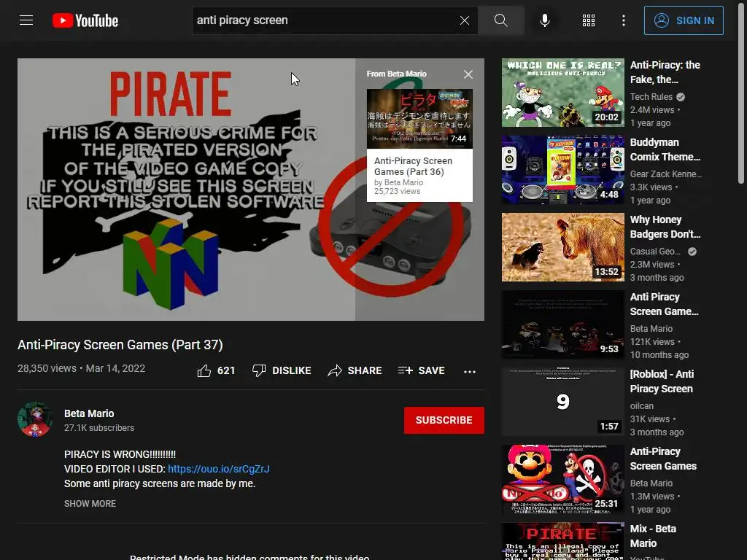This screenshot has height=560, width=747.
Task: Click the '27.1K subscribers' count
Action: (x=99, y=427)
